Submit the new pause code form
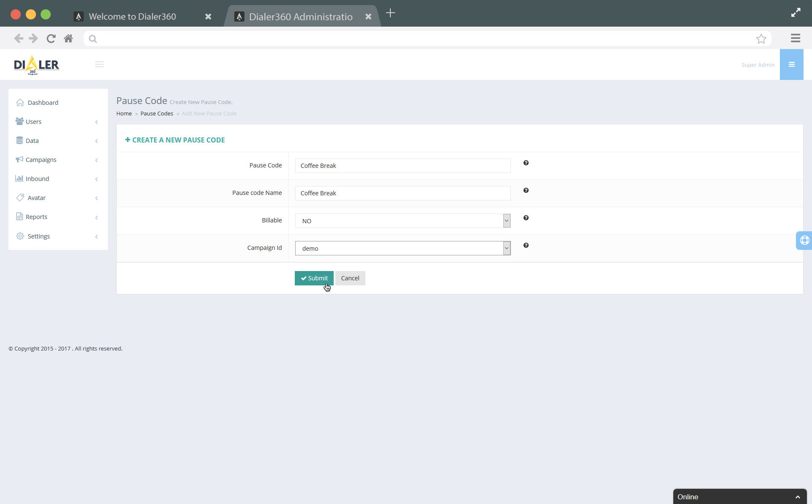This screenshot has width=812, height=504. [x=314, y=278]
